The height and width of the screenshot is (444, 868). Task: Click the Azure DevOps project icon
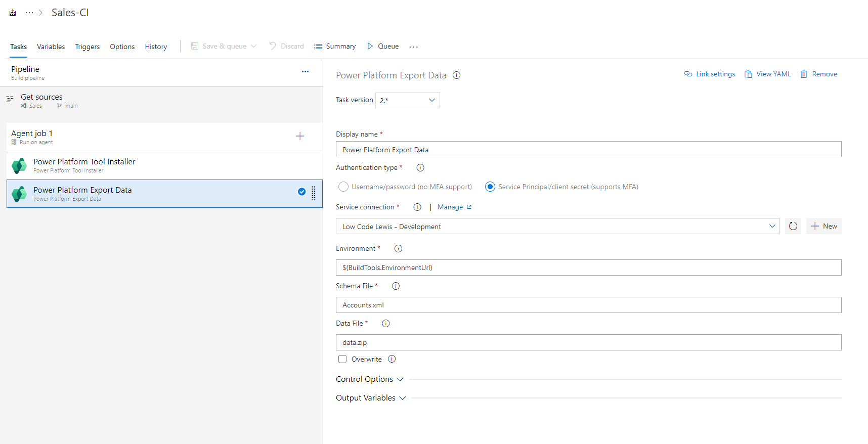13,13
